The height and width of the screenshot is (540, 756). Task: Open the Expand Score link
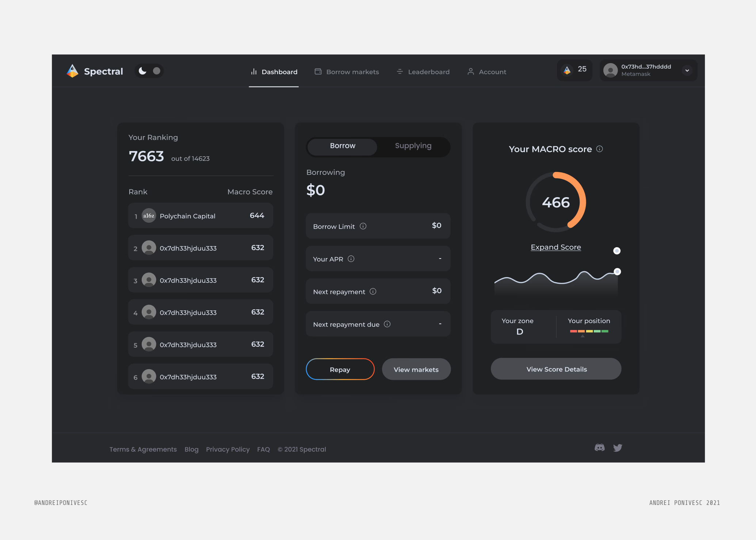(555, 247)
